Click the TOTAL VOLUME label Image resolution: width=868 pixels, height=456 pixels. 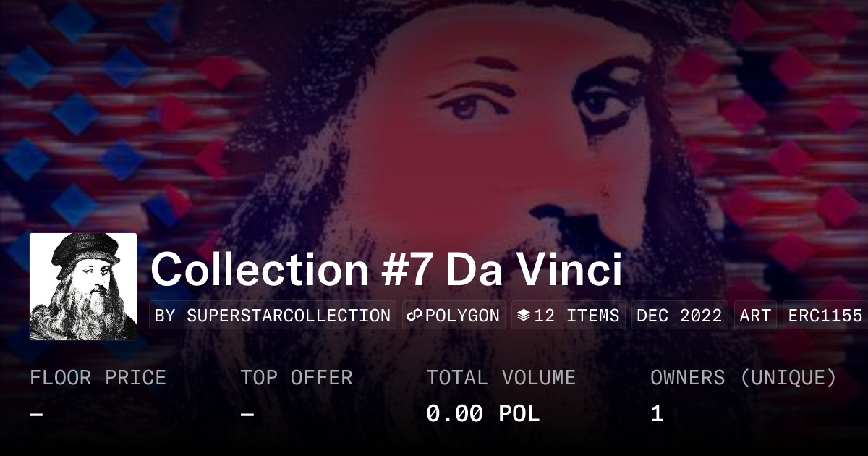[501, 378]
